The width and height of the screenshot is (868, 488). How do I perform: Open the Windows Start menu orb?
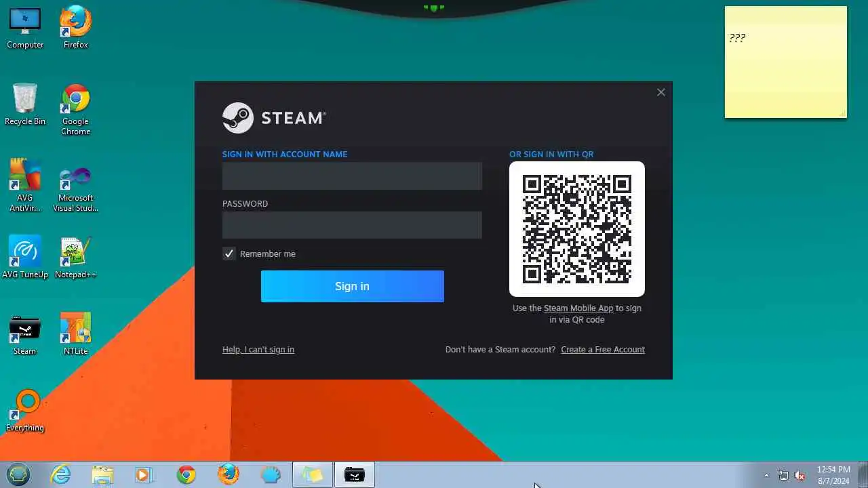click(18, 474)
